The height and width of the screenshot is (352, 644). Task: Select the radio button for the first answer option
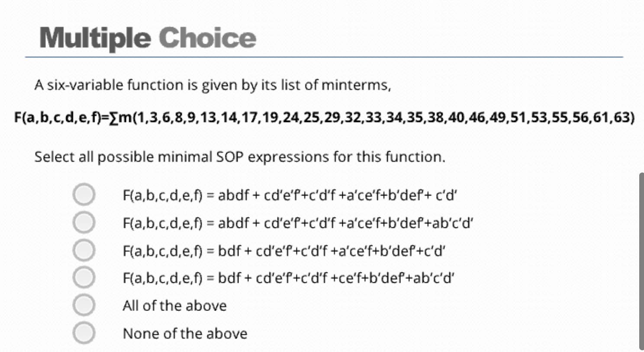coord(84,195)
